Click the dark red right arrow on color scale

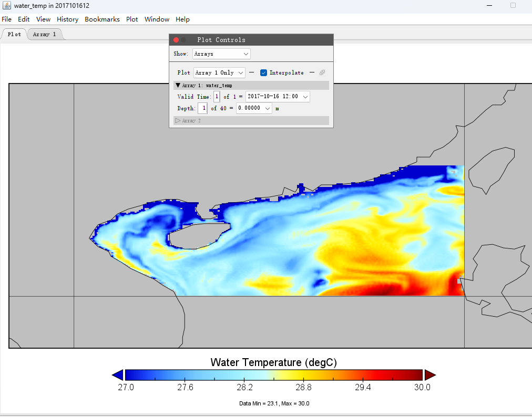430,374
